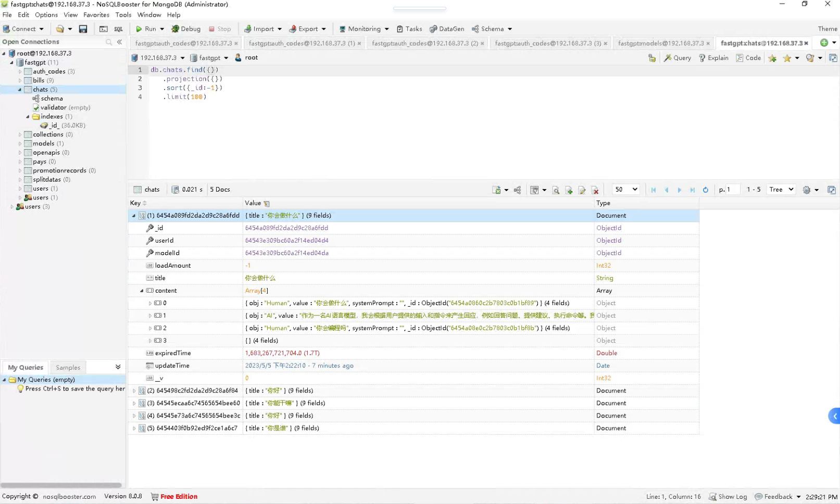Viewport: 840px width, 504px height.
Task: Open the Run options dropdown arrow
Action: coord(162,29)
